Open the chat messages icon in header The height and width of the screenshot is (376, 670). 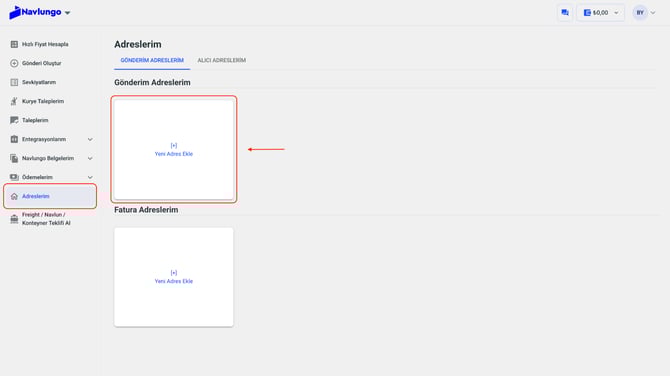coord(565,13)
